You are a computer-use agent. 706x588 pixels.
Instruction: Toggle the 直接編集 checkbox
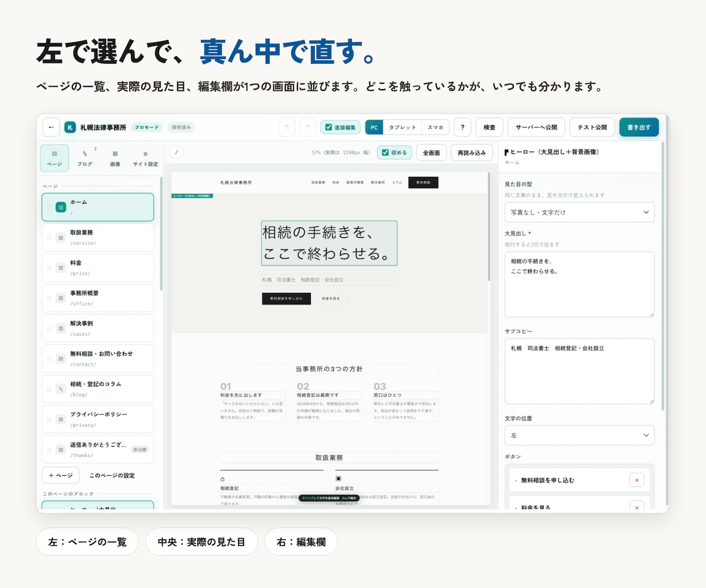coord(329,127)
